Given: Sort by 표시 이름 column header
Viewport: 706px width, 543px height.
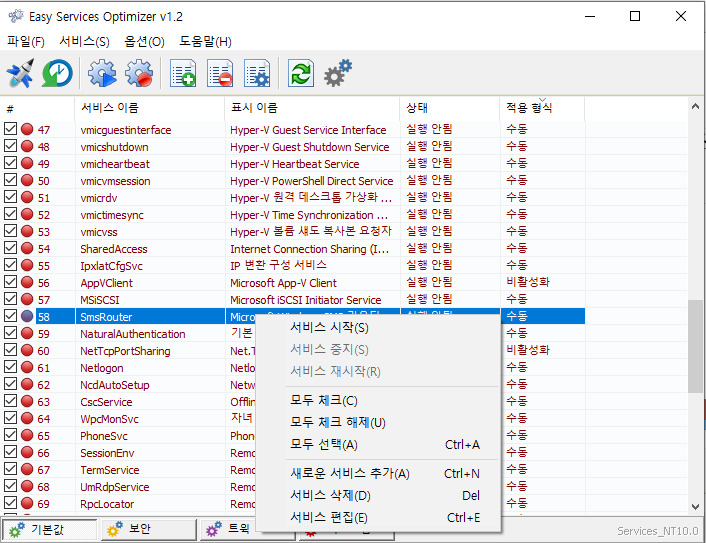Looking at the screenshot, I should click(x=312, y=108).
